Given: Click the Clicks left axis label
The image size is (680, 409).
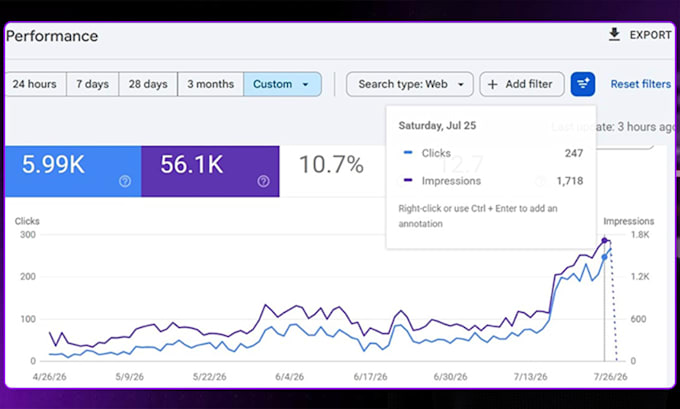Looking at the screenshot, I should 27,221.
